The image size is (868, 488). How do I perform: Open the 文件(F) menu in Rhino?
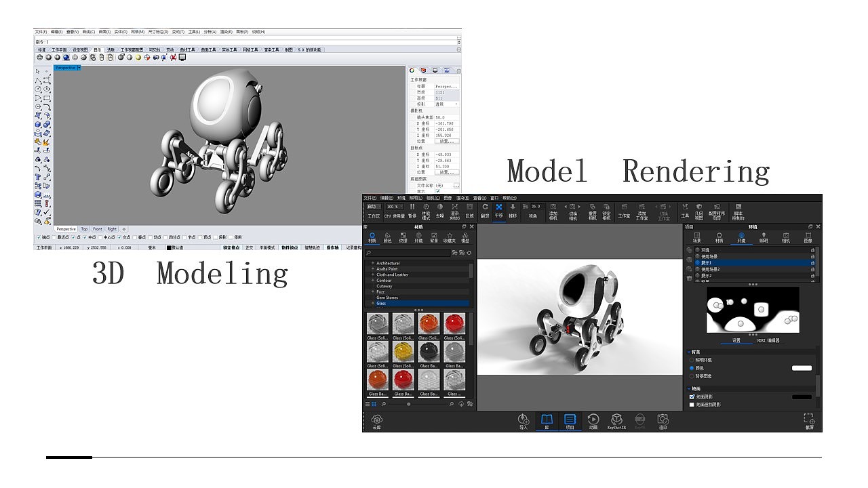[41, 32]
